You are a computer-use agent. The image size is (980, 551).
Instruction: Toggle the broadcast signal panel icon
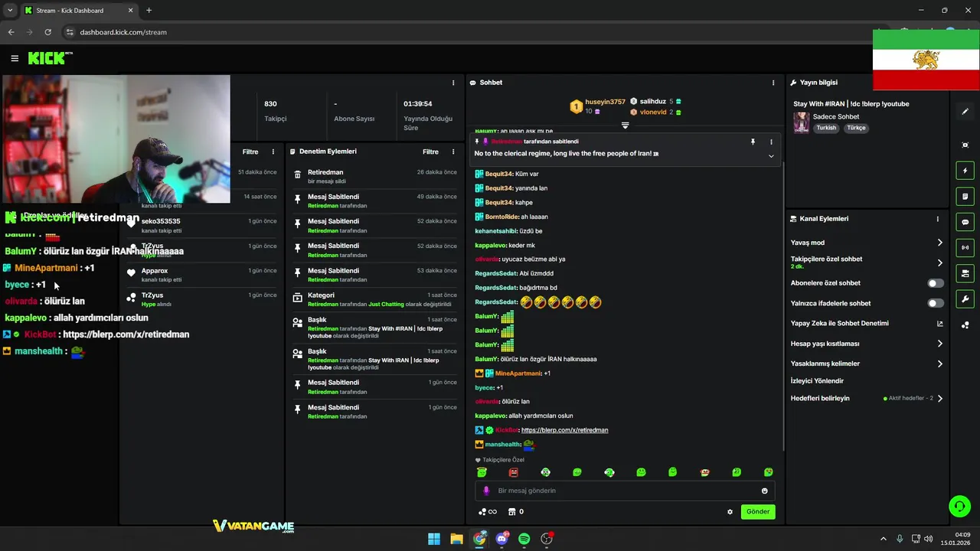[x=965, y=248]
